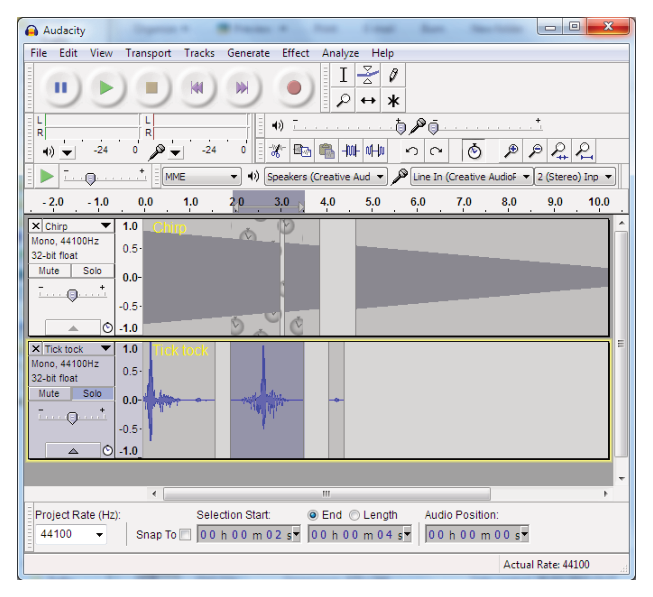Screen dimensions: 653x597
Task: Open the Effect menu
Action: pyautogui.click(x=295, y=53)
